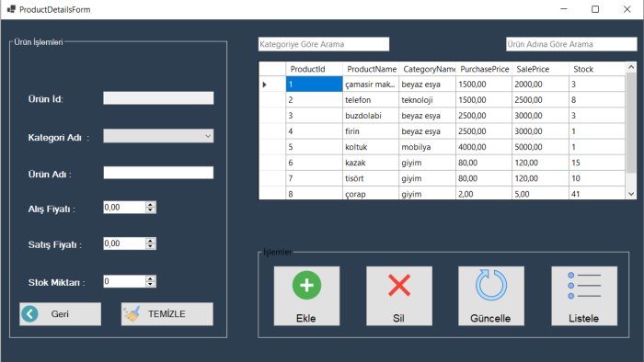644x362 pixels.
Task: Select the 'koltuk' product name cell
Action: point(371,147)
